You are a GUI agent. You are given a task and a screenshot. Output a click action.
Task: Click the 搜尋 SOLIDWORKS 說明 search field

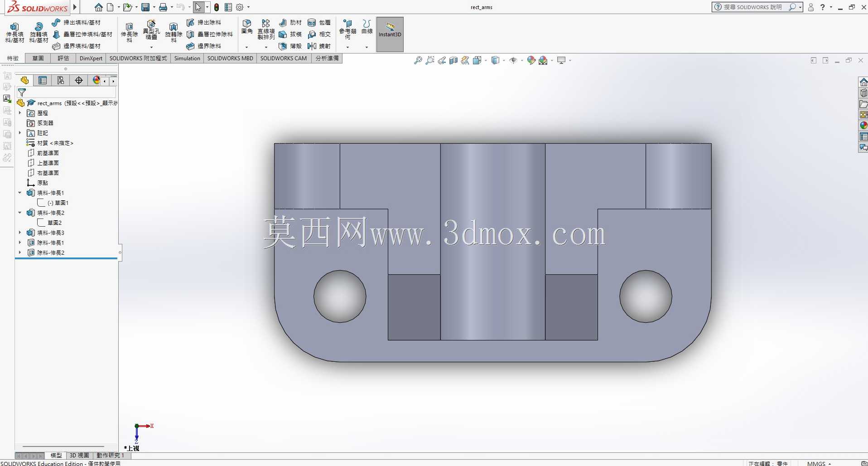[753, 7]
